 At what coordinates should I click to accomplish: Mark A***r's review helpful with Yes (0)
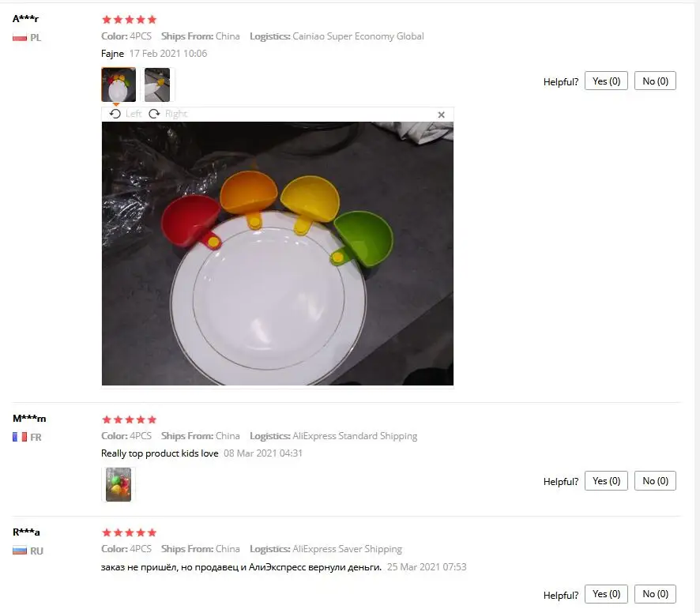606,81
